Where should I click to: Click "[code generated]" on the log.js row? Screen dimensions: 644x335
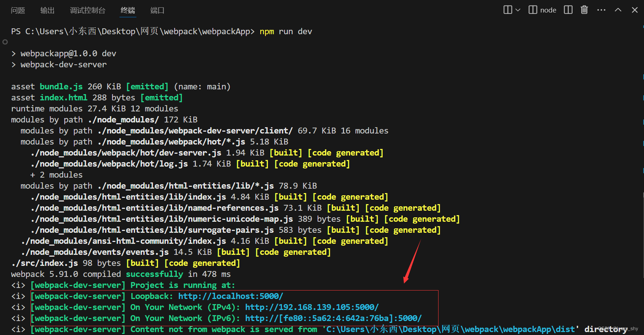(312, 164)
